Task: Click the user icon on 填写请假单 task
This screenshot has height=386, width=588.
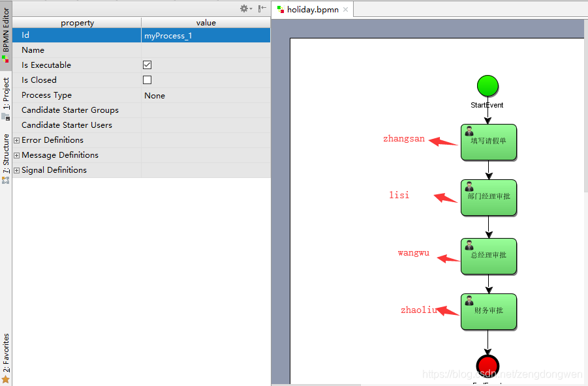Action: pos(469,131)
